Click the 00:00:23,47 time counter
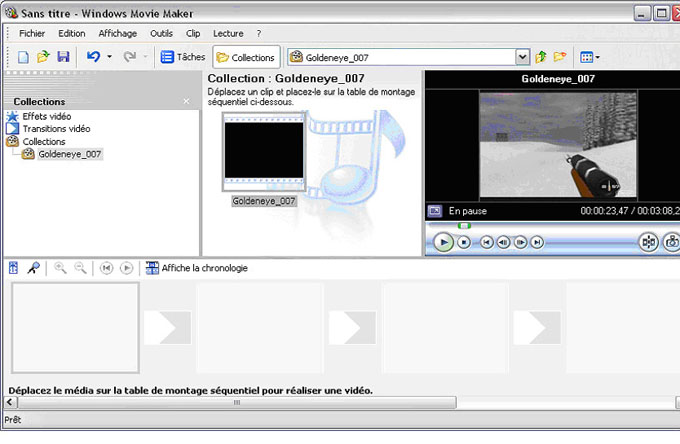 click(x=604, y=211)
